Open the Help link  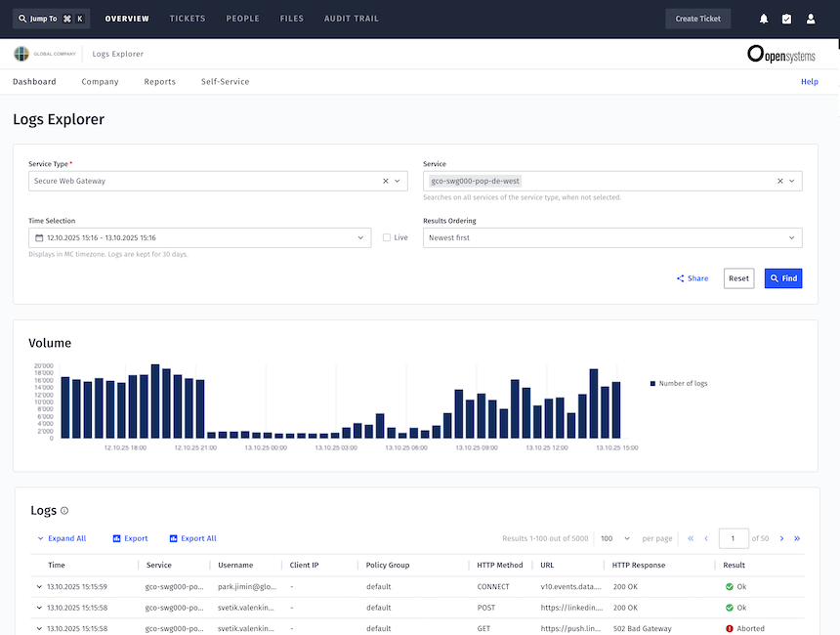pos(809,82)
